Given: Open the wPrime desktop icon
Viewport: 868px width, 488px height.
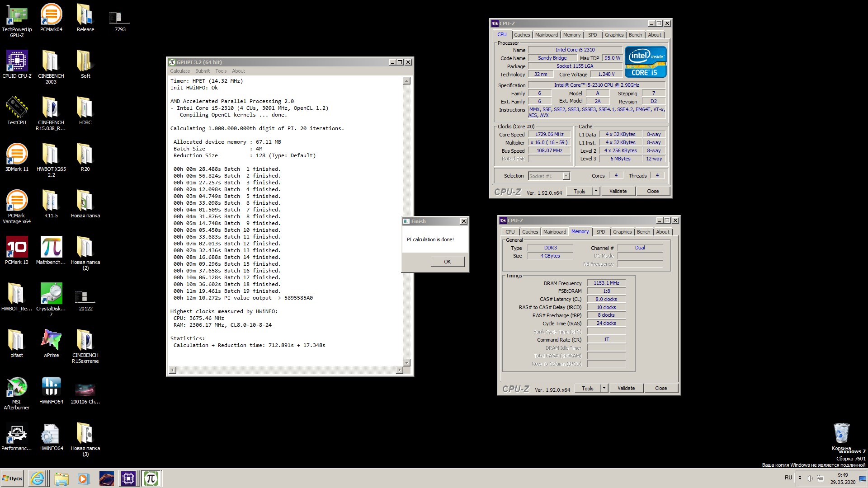Looking at the screenshot, I should point(51,343).
